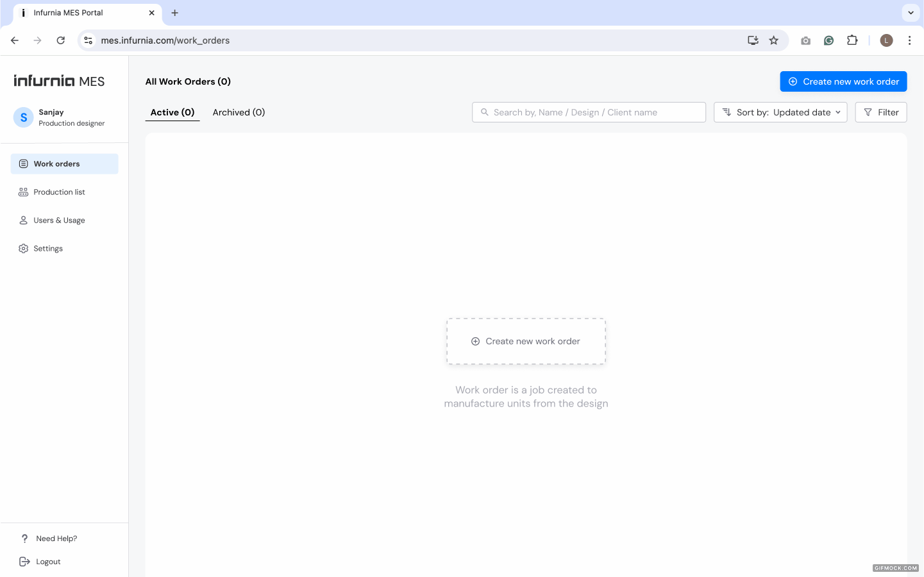Switch to the Archived (0) tab
This screenshot has height=577, width=924.
239,112
